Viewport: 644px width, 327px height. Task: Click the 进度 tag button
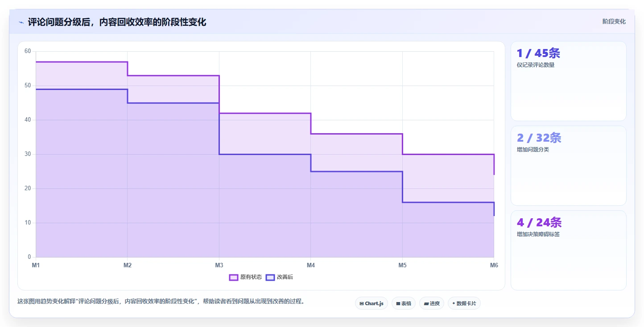pyautogui.click(x=432, y=303)
